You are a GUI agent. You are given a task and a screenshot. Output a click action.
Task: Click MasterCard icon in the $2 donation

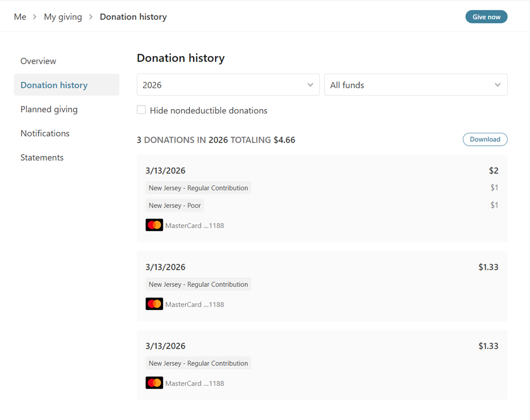tap(154, 225)
